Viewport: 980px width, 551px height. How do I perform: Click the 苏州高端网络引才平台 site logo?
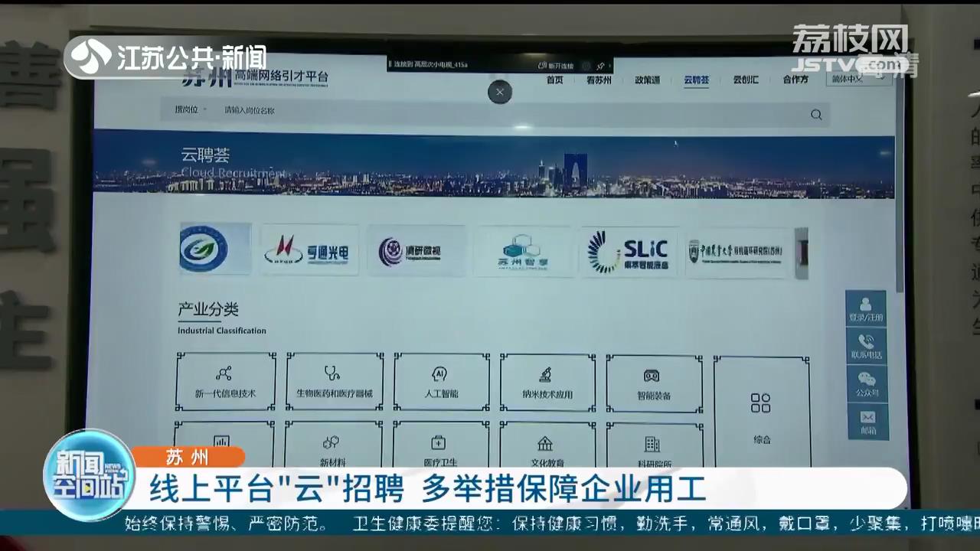click(x=254, y=78)
